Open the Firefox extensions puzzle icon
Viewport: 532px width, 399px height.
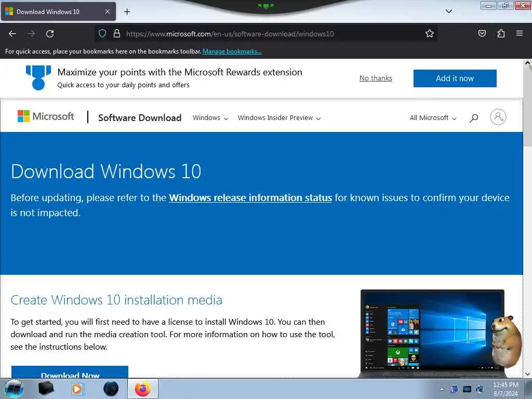[501, 33]
